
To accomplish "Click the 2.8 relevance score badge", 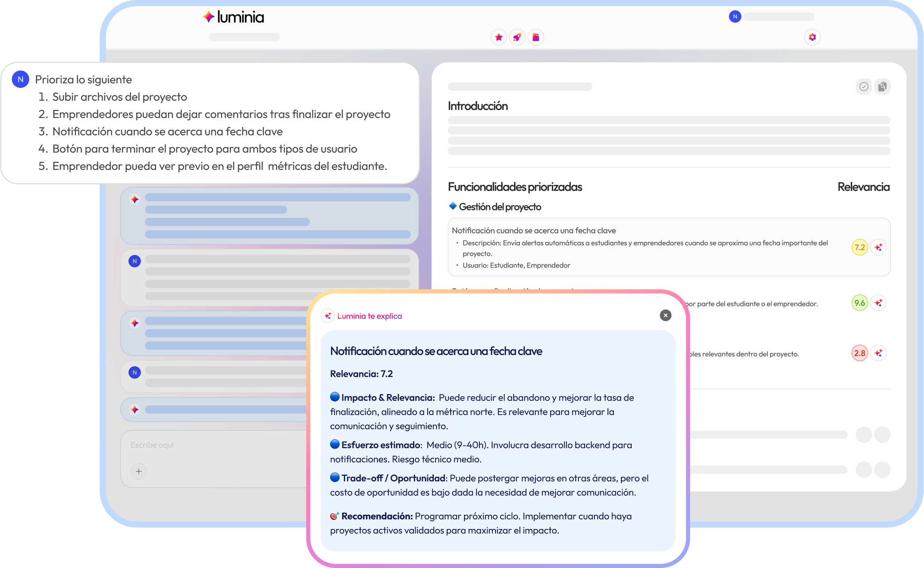I will pos(860,353).
